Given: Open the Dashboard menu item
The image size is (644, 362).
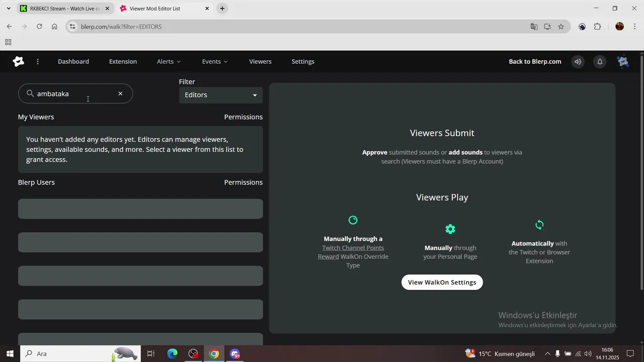Looking at the screenshot, I should point(73,61).
